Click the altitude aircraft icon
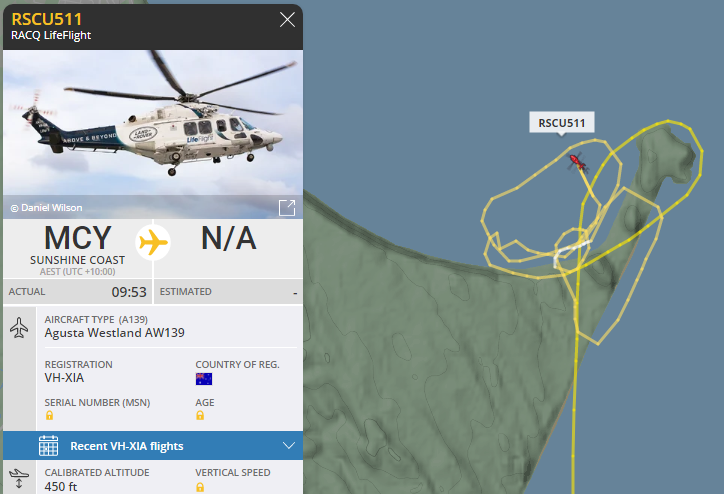 (x=19, y=478)
